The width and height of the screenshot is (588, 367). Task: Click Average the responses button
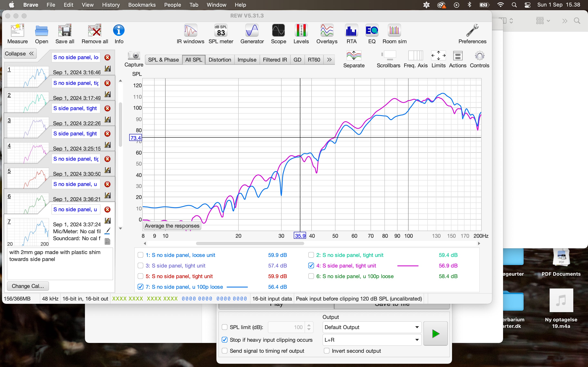pyautogui.click(x=172, y=226)
